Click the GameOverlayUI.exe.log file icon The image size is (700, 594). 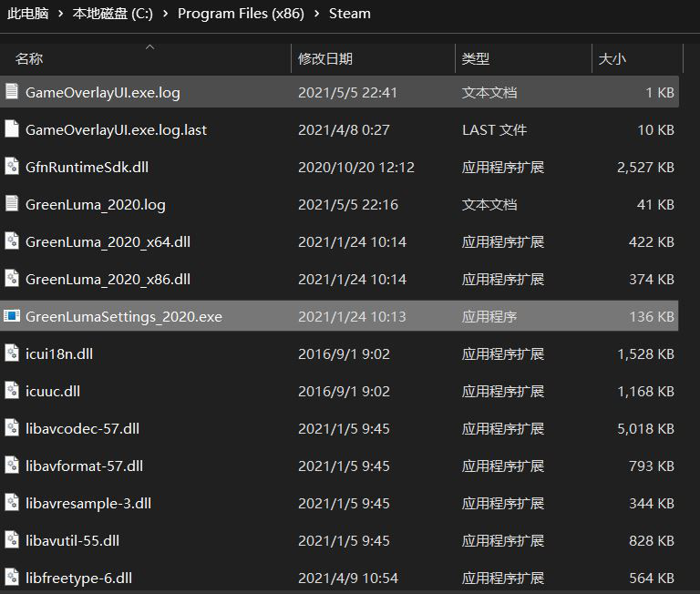12,92
